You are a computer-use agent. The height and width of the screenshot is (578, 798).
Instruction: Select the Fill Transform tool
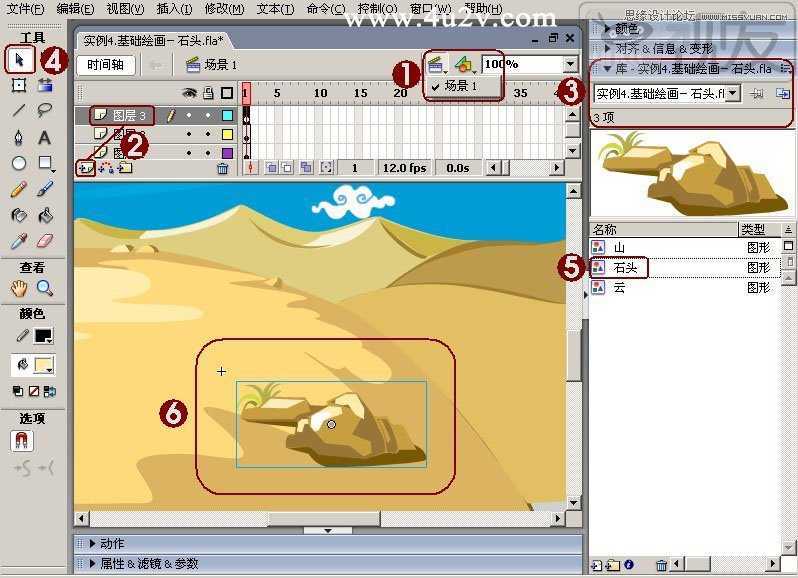click(x=45, y=85)
